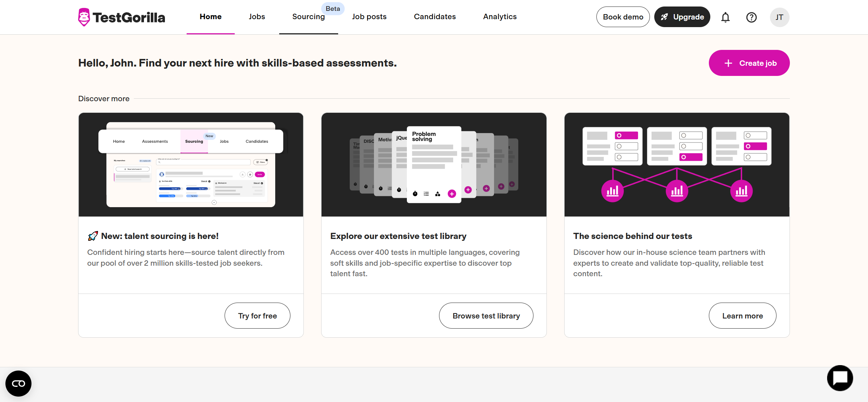Open the Candidates tab
Image resolution: width=868 pixels, height=402 pixels.
(x=435, y=17)
